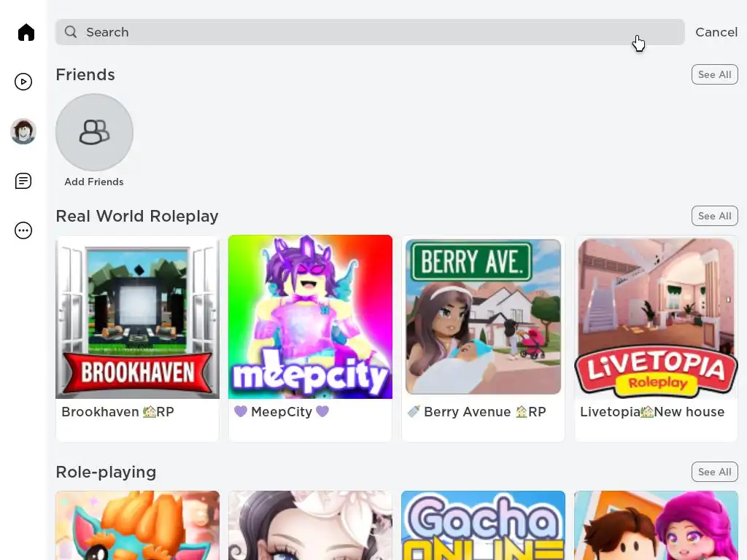Click the 'Livetopia🏡New house' title text
Image resolution: width=747 pixels, height=560 pixels.
[652, 412]
